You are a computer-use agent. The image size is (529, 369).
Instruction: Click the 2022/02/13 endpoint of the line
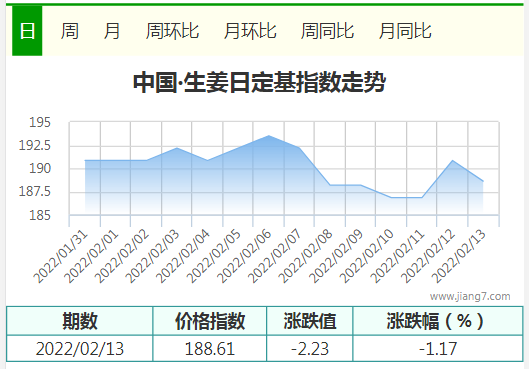tap(483, 181)
